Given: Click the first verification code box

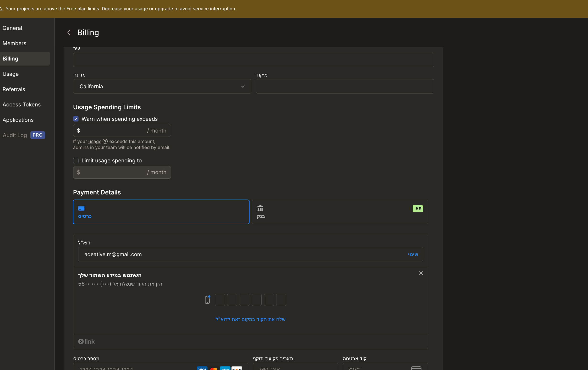Looking at the screenshot, I should (x=220, y=300).
